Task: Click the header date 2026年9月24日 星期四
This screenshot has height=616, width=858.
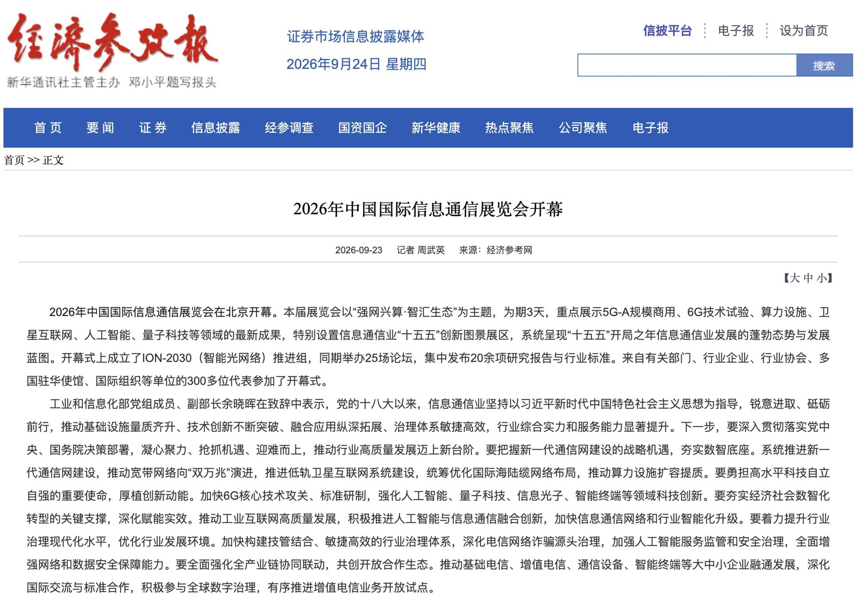Action: point(356,64)
